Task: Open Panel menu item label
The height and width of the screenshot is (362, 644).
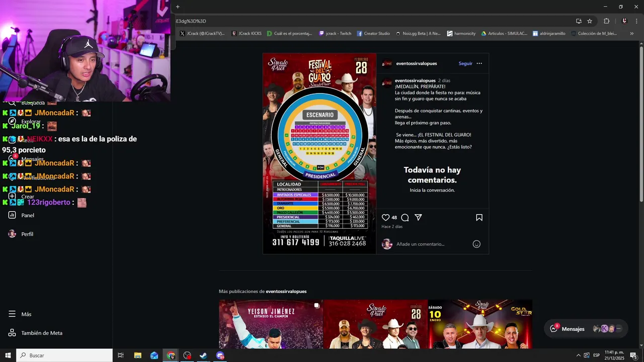Action: [x=28, y=215]
